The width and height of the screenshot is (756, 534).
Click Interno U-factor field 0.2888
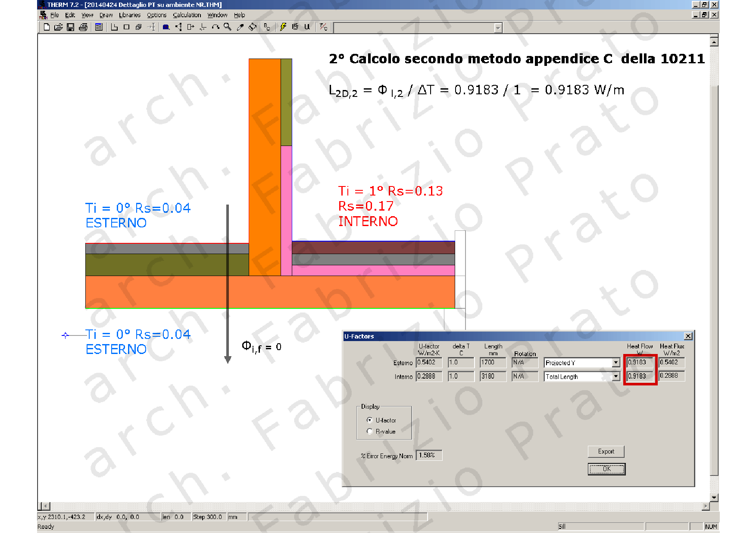click(x=429, y=376)
